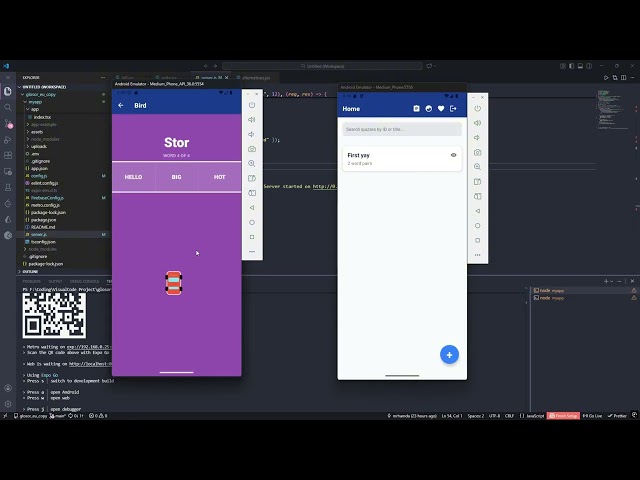
Task: Open new terminal dropdown arrow beside plus
Action: tap(611, 281)
